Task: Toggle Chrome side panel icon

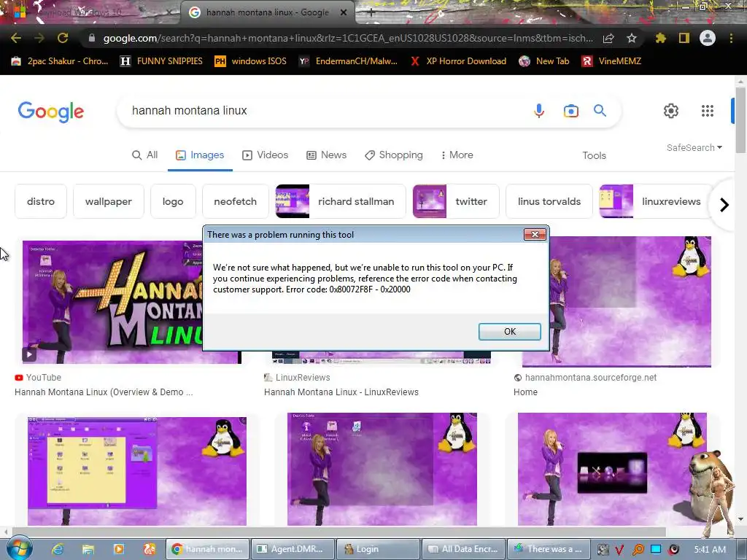Action: (x=684, y=38)
